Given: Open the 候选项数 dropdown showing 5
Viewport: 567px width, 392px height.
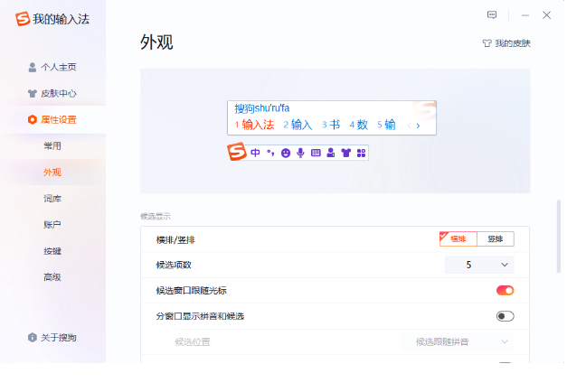Looking at the screenshot, I should click(479, 265).
